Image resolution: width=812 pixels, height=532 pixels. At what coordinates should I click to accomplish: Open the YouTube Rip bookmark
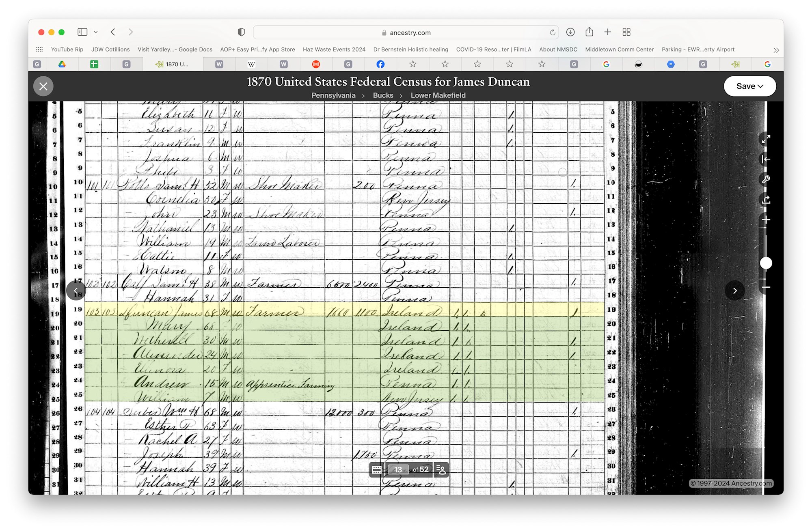[x=67, y=50]
